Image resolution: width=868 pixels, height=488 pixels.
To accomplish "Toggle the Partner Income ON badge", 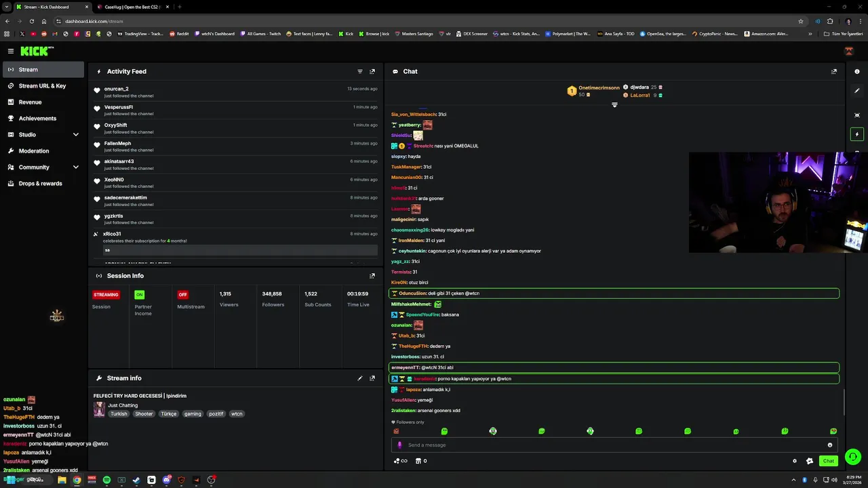I will [x=139, y=295].
